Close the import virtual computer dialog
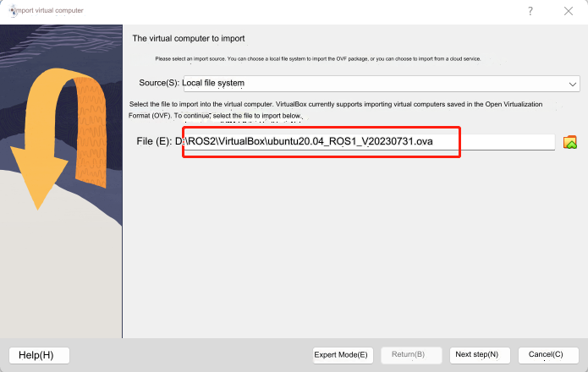Image resolution: width=588 pixels, height=372 pixels. tap(569, 11)
